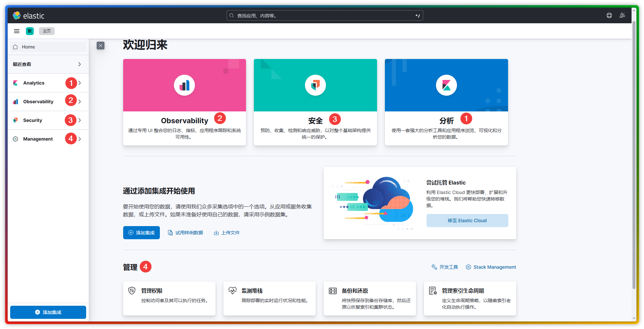Open the 备份和还原 card title
The height and width of the screenshot is (329, 644).
pos(355,291)
